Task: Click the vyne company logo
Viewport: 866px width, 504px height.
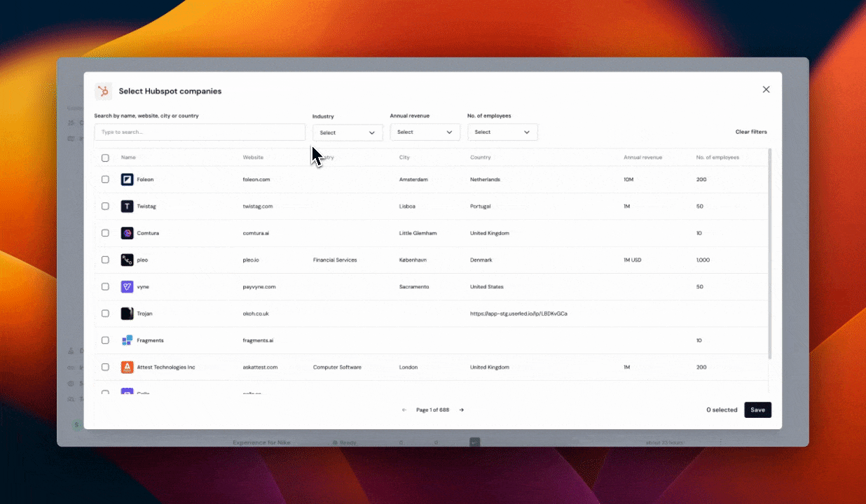Action: point(127,287)
